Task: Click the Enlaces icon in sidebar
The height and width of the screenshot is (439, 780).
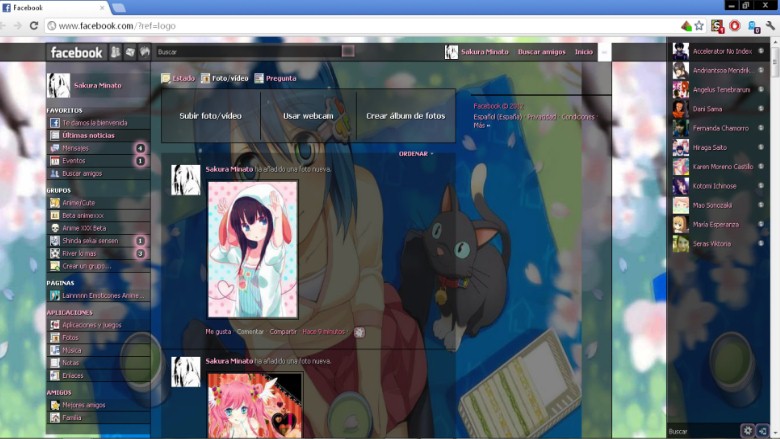Action: click(55, 375)
